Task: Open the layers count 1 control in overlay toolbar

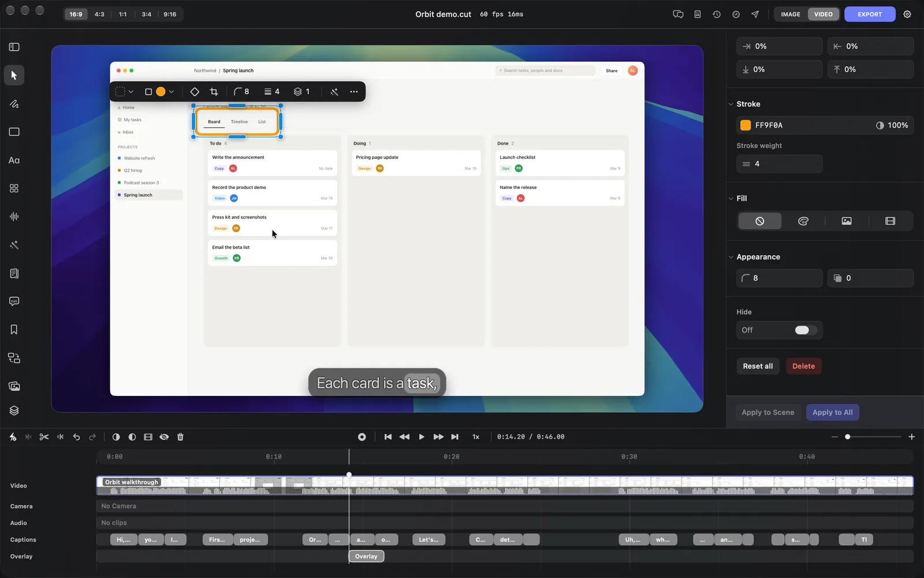Action: (x=301, y=91)
